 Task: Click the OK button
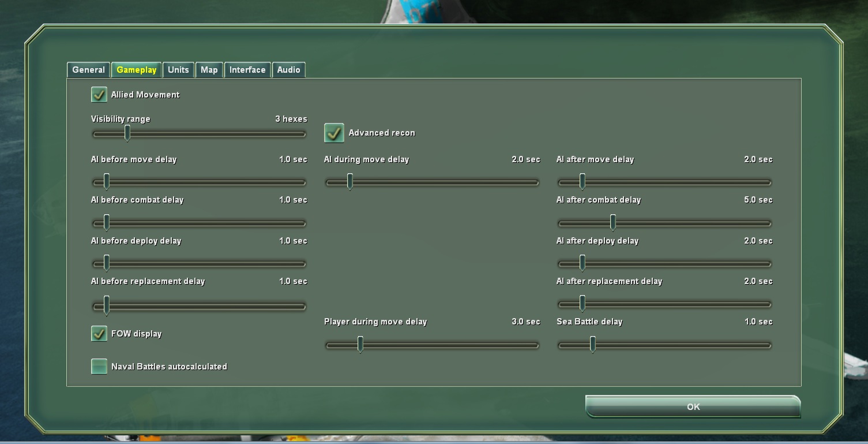[x=693, y=406]
